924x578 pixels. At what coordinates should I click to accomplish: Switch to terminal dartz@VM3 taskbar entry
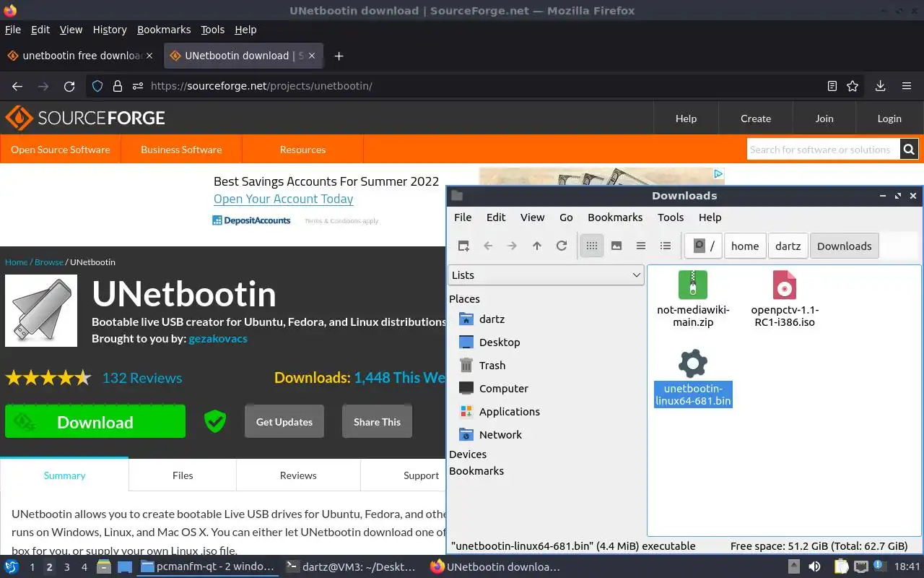[x=352, y=567]
